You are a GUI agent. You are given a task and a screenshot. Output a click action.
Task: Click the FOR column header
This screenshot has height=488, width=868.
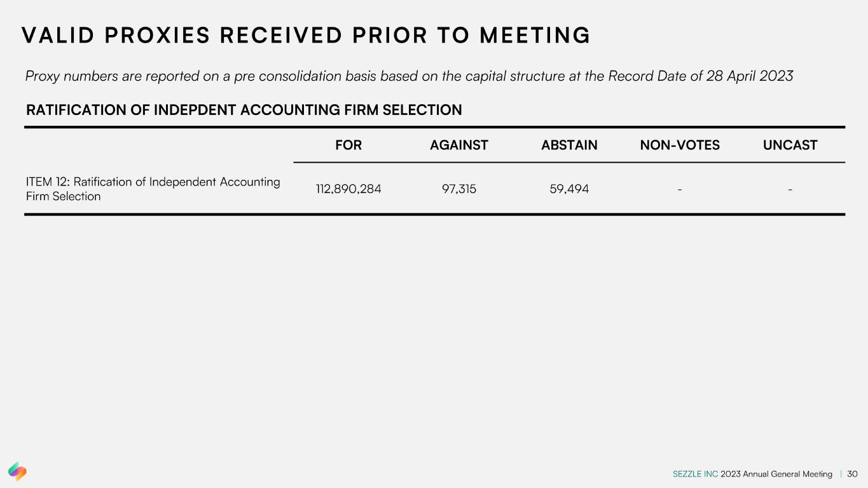tap(348, 146)
